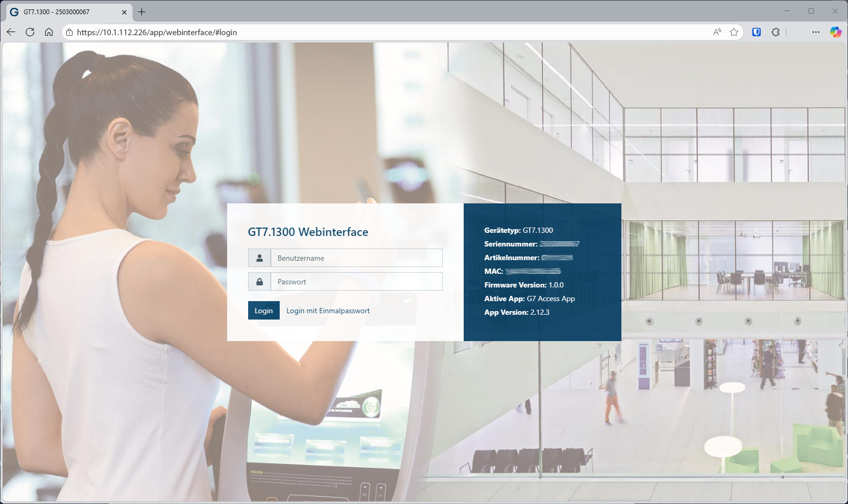848x504 pixels.
Task: Open Login mit Einmalpasswort link
Action: (x=328, y=311)
